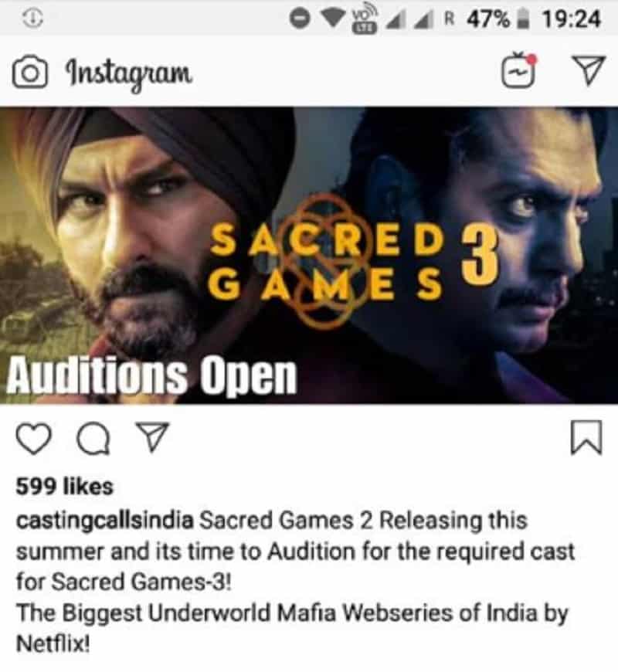Tap the do-not-disturb status icon
The image size is (618, 672).
(x=299, y=19)
